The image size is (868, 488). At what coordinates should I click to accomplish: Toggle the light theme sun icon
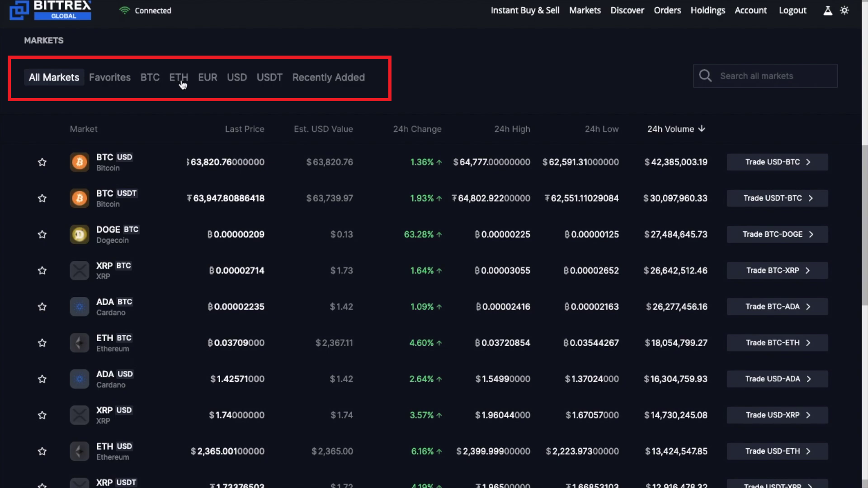(x=844, y=10)
